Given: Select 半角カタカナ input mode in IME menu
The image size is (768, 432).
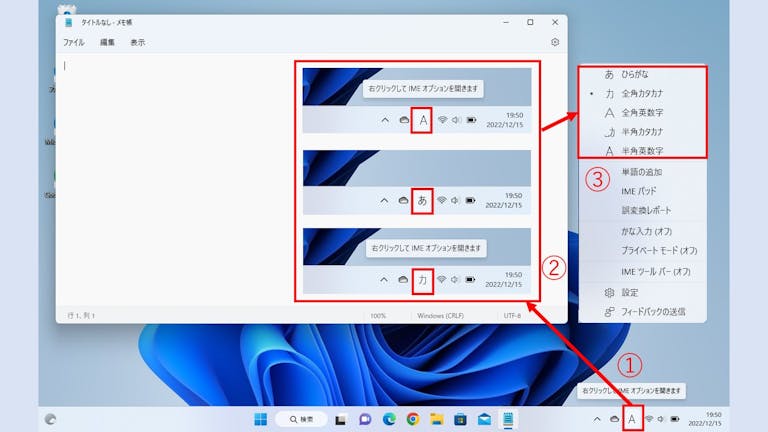Looking at the screenshot, I should (x=642, y=132).
